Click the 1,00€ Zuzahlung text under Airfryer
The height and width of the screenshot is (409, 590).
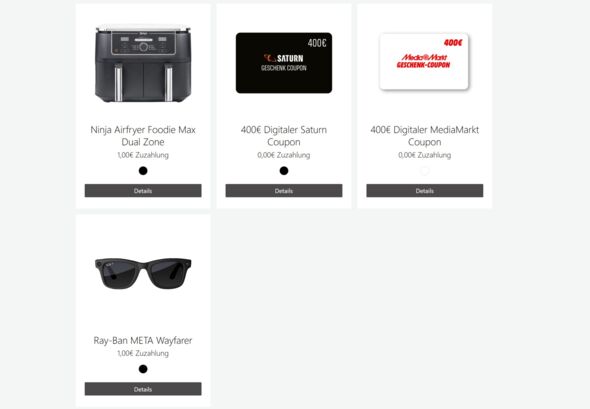pos(143,155)
